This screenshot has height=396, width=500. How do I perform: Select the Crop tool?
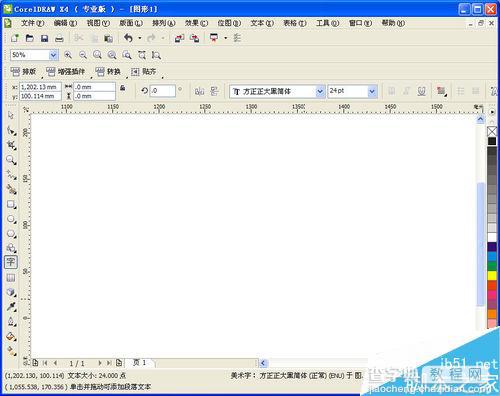pos(11,145)
